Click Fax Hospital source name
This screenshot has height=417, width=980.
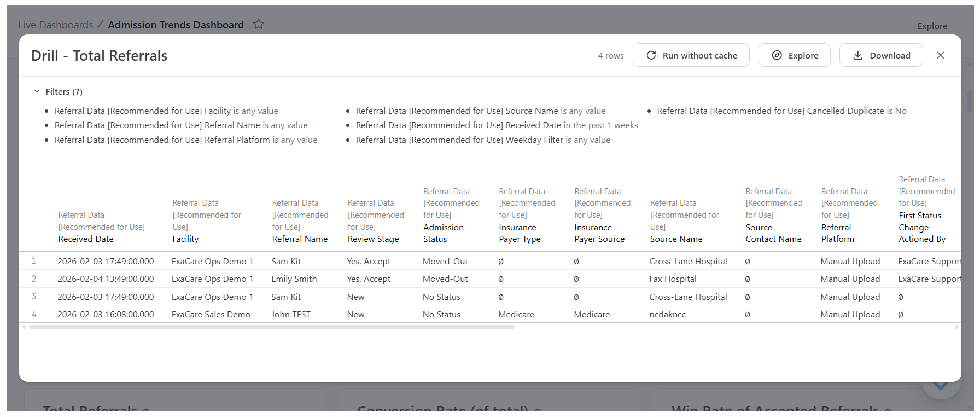[x=673, y=279]
